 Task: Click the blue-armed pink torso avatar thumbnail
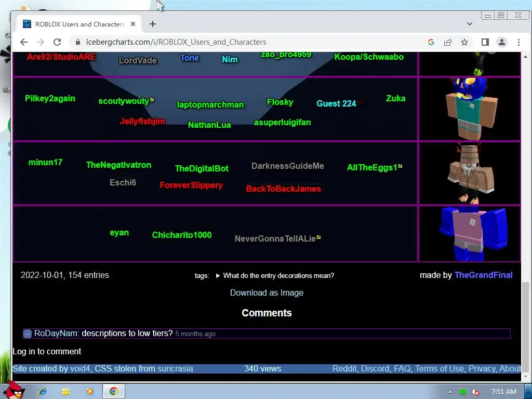pos(470,234)
